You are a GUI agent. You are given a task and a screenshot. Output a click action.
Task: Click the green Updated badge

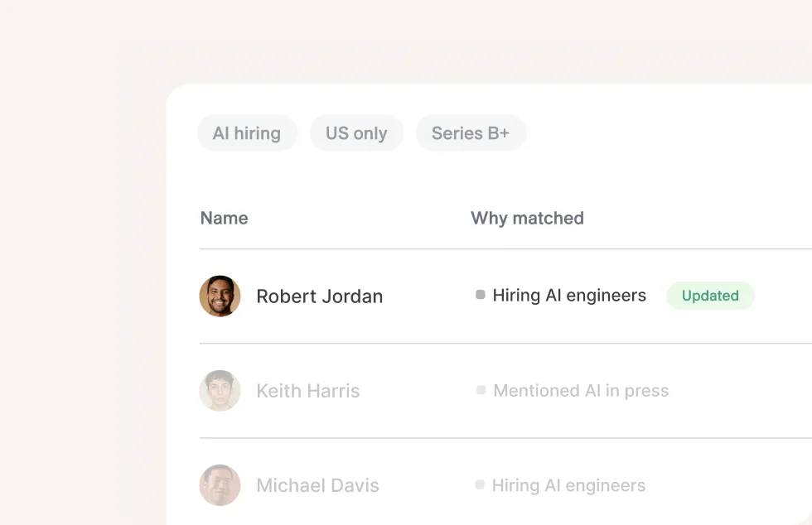[x=710, y=296]
